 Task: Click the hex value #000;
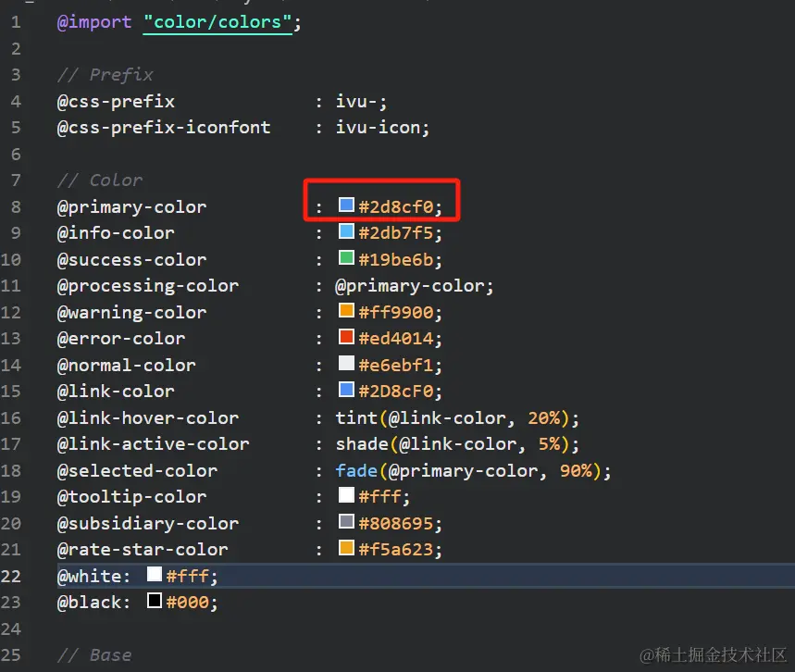pyautogui.click(x=193, y=603)
